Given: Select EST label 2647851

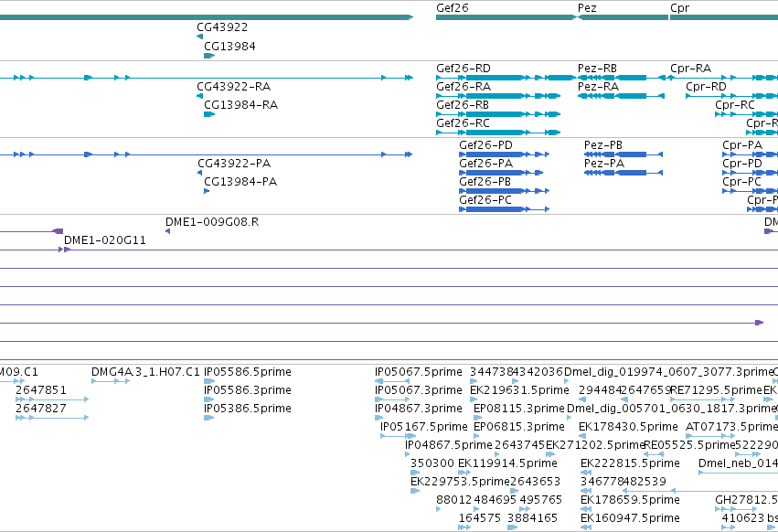Looking at the screenshot, I should point(41,390).
